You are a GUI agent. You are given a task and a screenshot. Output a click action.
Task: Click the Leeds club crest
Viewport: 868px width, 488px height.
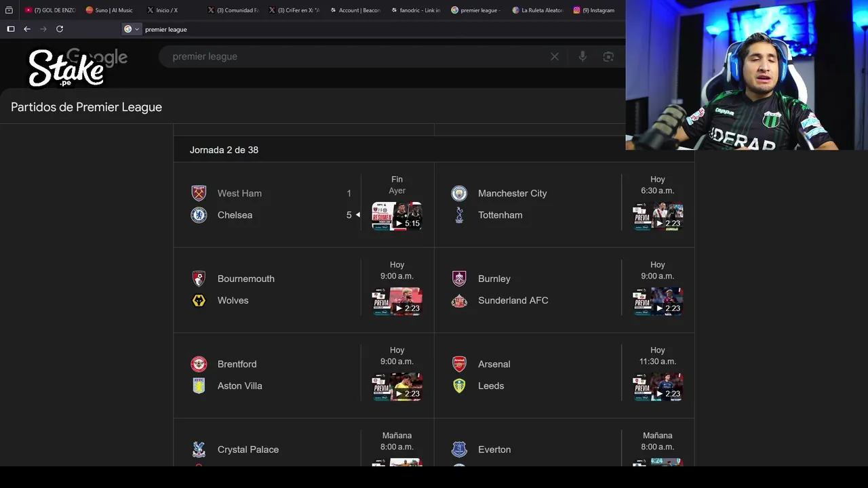pos(459,386)
